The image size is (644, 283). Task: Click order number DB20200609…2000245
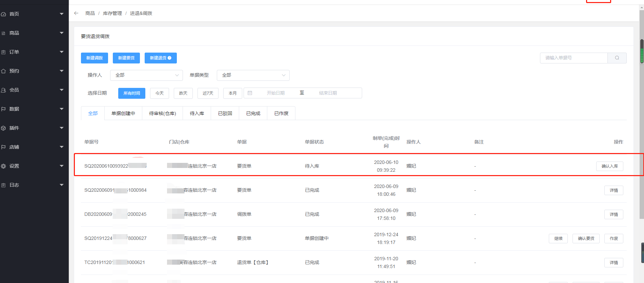point(115,214)
